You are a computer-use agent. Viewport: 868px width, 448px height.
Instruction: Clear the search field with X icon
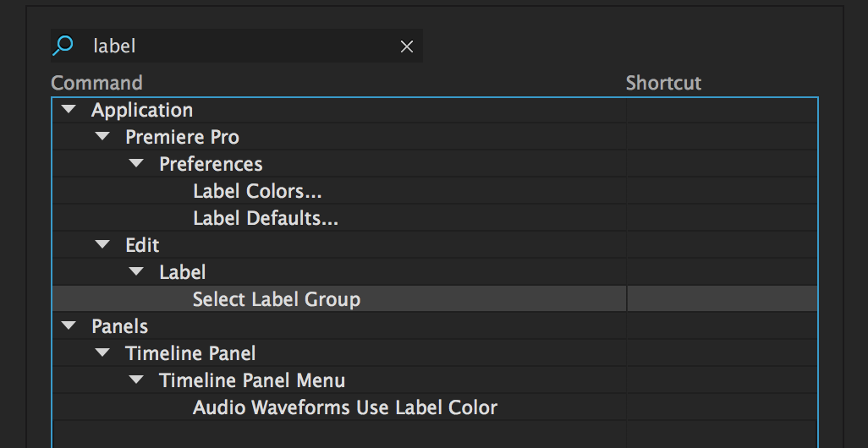[x=407, y=46]
